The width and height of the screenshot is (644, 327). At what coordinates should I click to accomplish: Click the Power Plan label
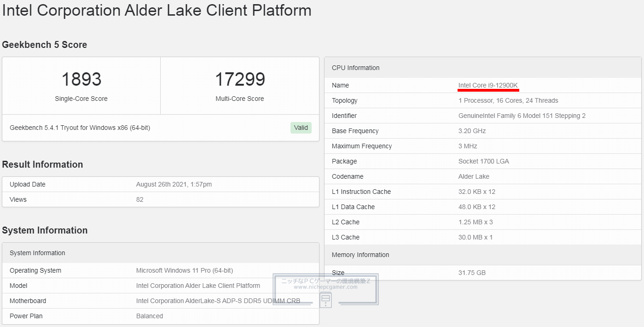click(x=26, y=316)
